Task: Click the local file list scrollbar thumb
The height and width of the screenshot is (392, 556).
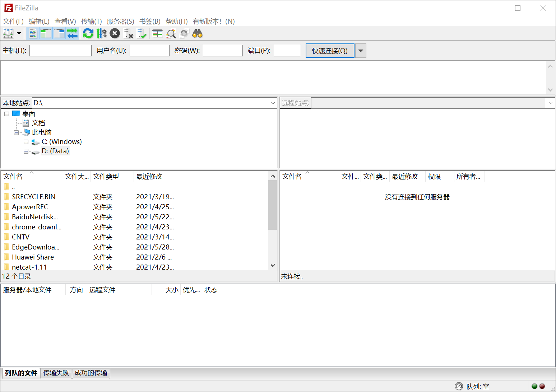Action: [x=273, y=205]
